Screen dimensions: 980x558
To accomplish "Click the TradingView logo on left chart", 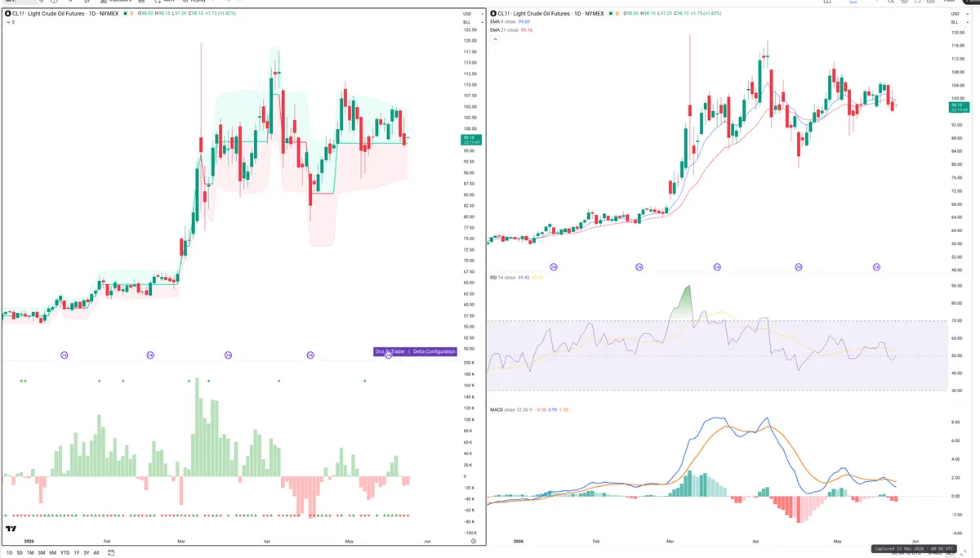I will point(11,529).
